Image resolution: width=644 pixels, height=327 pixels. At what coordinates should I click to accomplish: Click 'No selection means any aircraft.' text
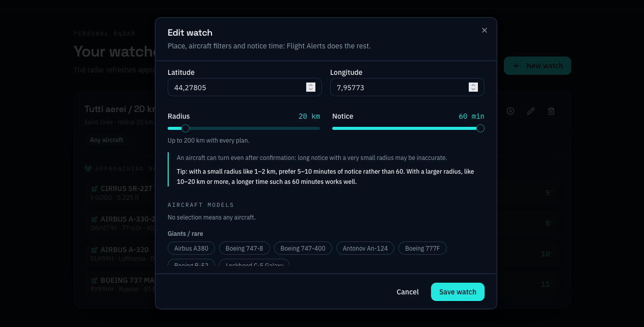211,217
